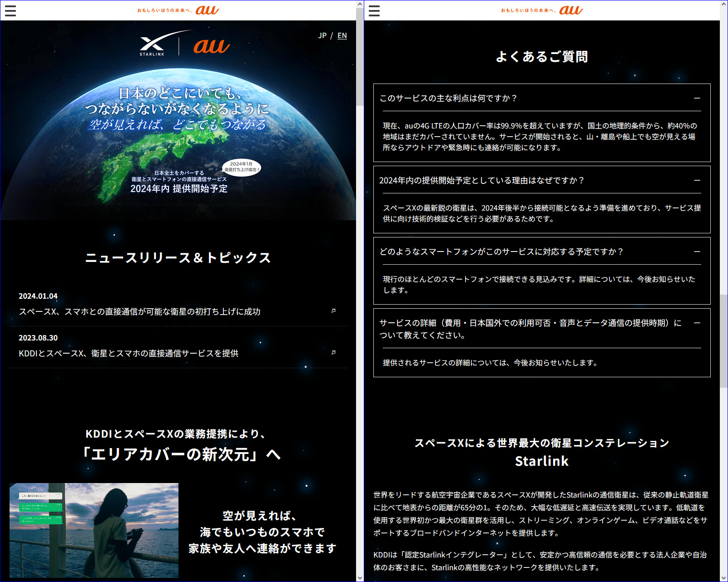This screenshot has width=728, height=582.
Task: Collapse the 2024 launch reason FAQ
Action: pyautogui.click(x=697, y=180)
